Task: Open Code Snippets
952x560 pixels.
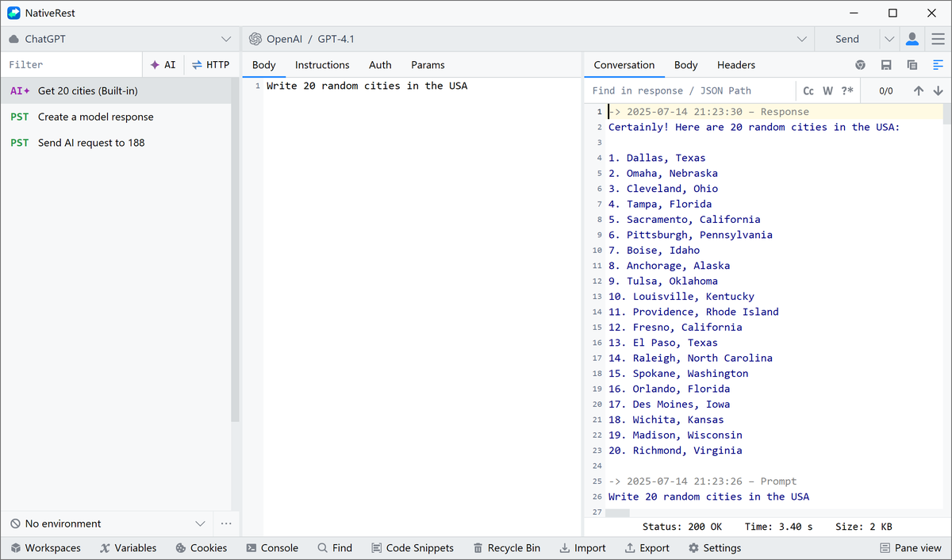Action: coord(413,548)
